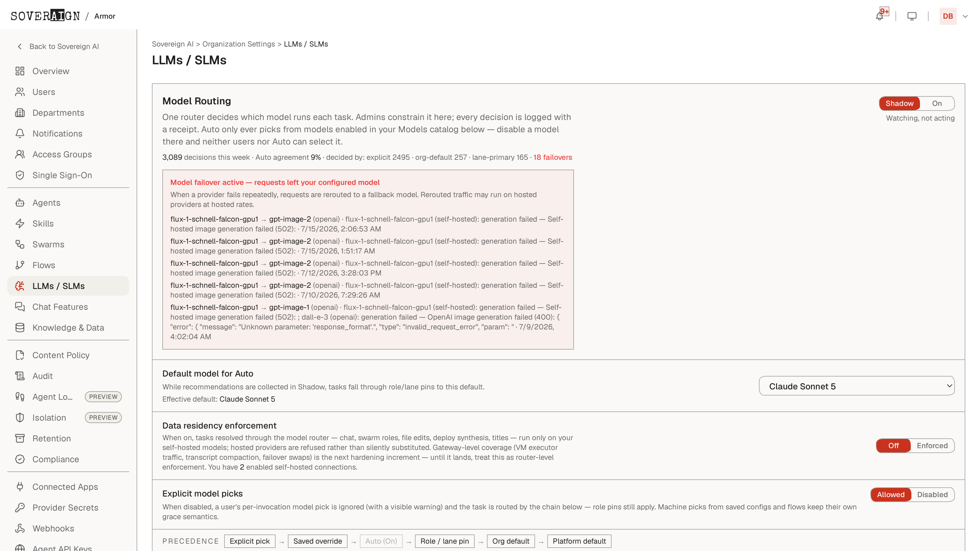Click the PREVIEW badge next to Agent Logs

pyautogui.click(x=103, y=397)
